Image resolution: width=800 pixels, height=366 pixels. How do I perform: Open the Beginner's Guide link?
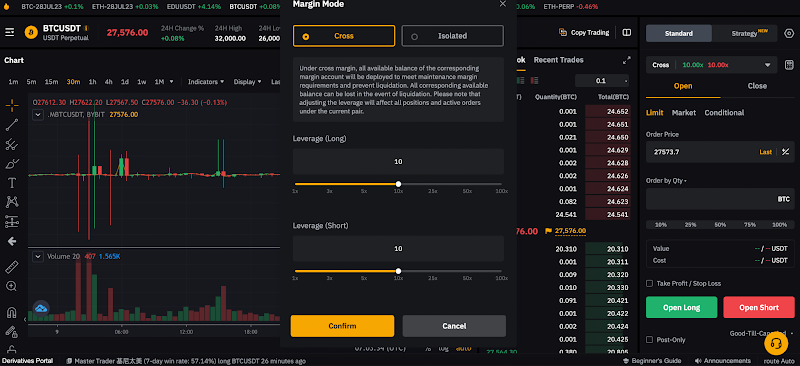click(x=656, y=361)
